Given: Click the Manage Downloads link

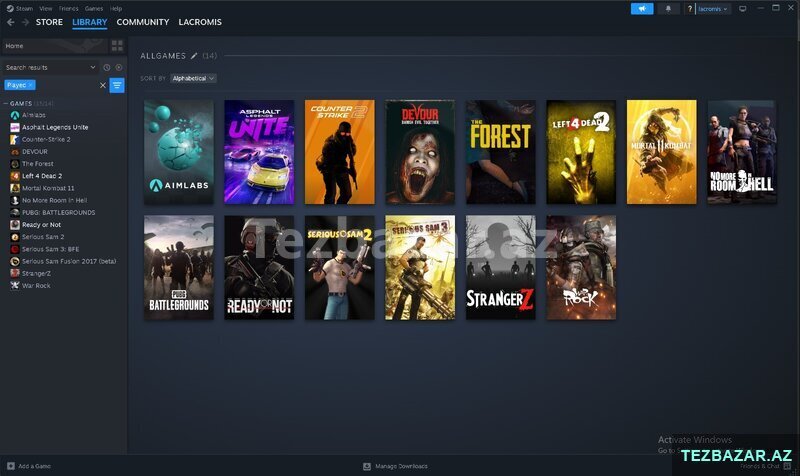Looking at the screenshot, I should (x=402, y=466).
